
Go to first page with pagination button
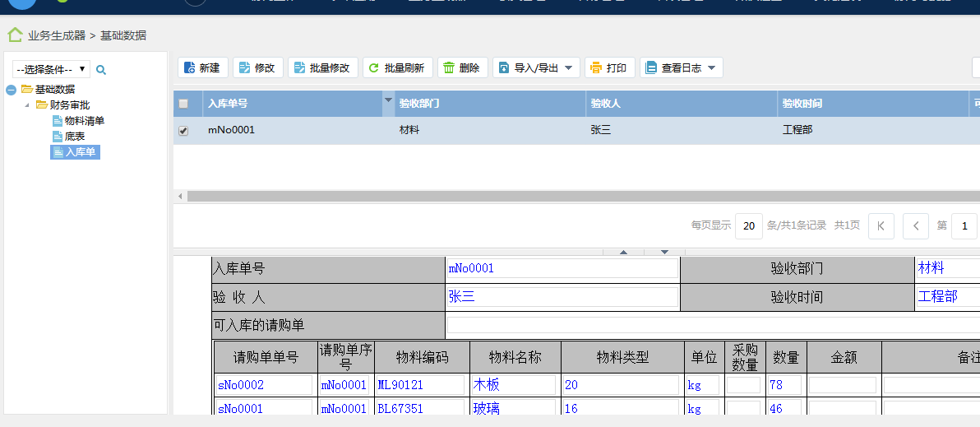click(881, 225)
